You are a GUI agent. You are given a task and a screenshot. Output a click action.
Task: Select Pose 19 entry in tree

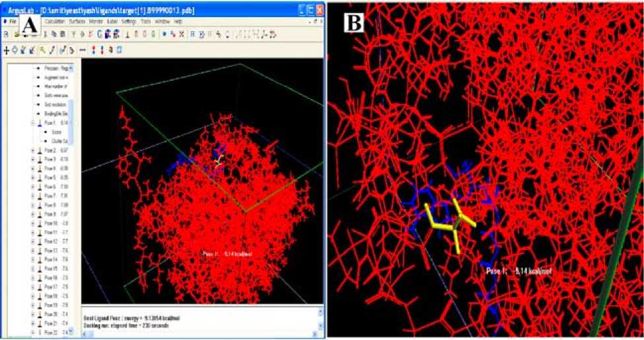point(56,305)
